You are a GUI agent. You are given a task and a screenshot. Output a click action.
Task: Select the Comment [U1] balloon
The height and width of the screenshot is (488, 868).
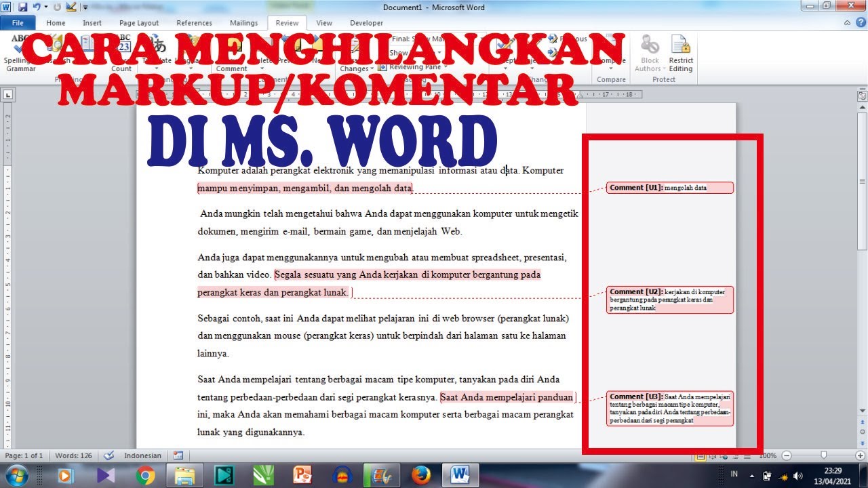point(670,188)
